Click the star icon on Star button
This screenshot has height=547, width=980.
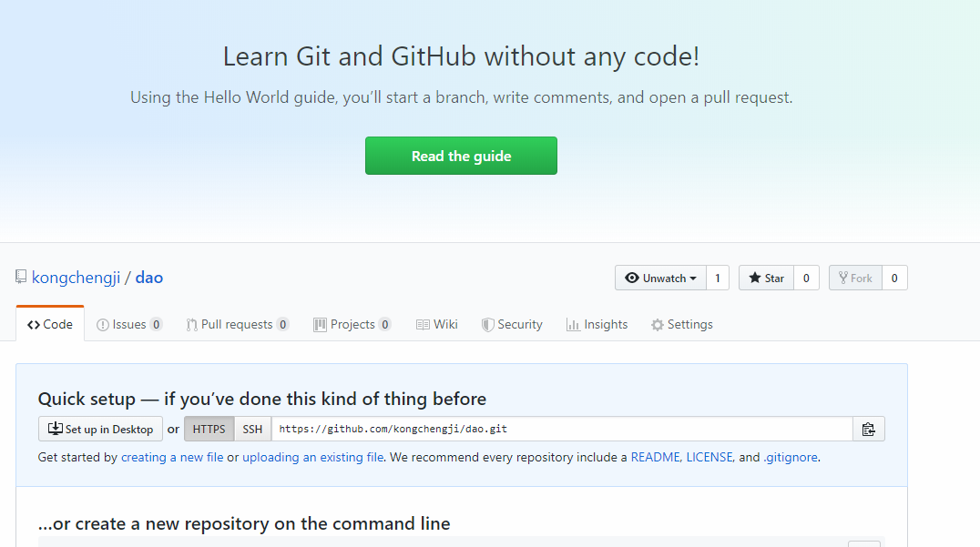(x=755, y=278)
